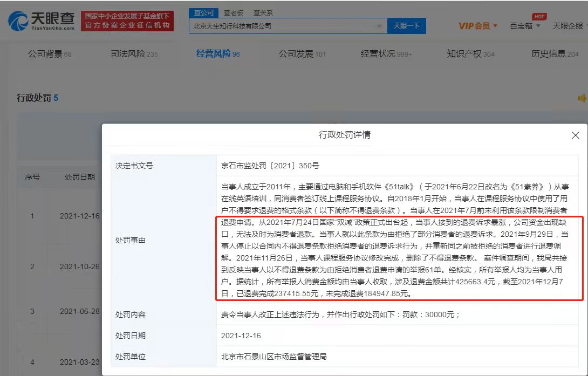
Task: Click the 处罚日期 label in the dialog
Action: [131, 336]
